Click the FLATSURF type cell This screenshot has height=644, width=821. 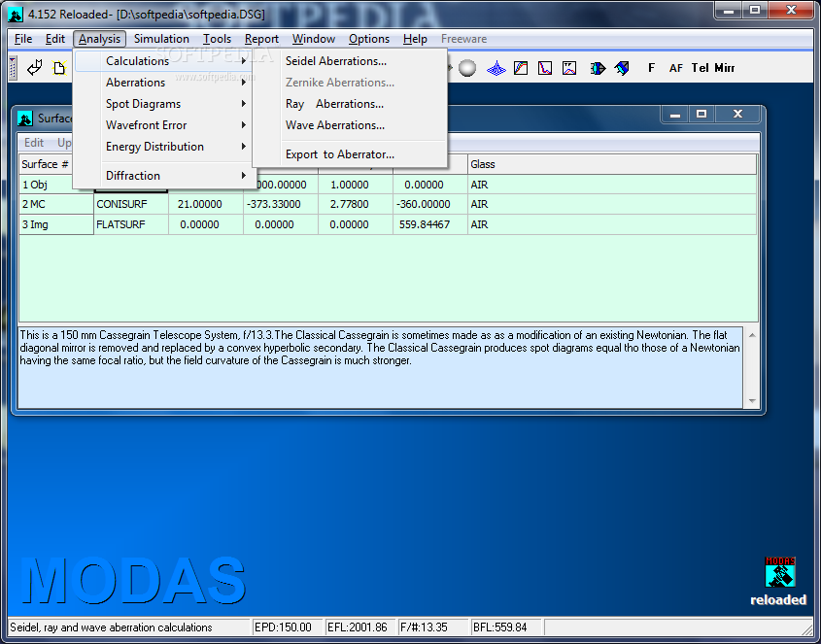coord(131,224)
